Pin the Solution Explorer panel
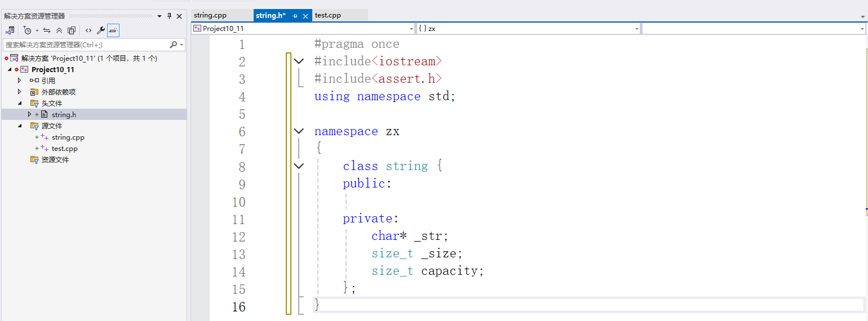The width and height of the screenshot is (868, 321). 170,16
